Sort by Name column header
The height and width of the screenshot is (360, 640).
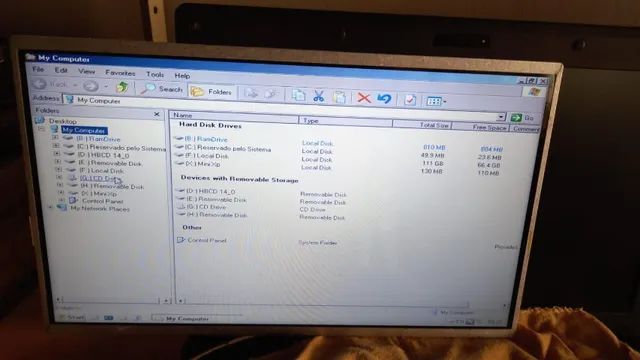click(234, 116)
